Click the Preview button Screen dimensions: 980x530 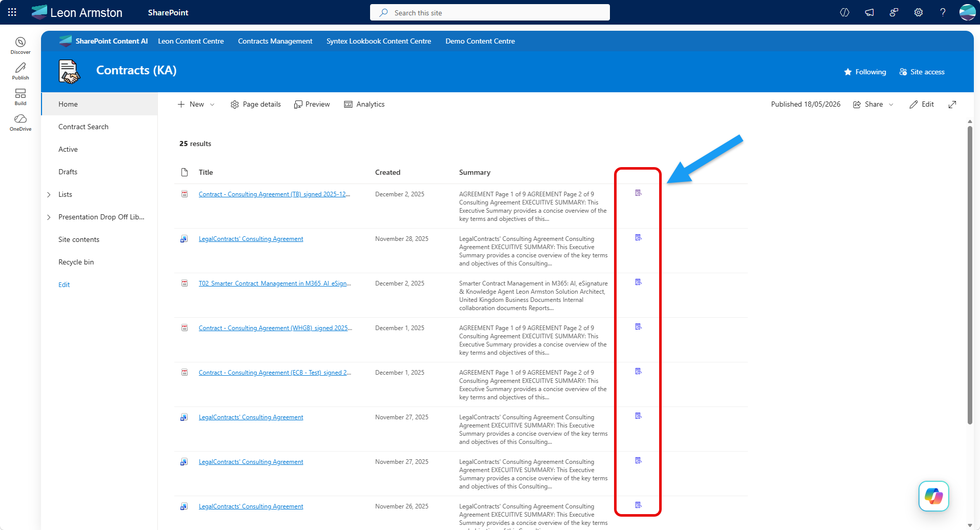[312, 104]
